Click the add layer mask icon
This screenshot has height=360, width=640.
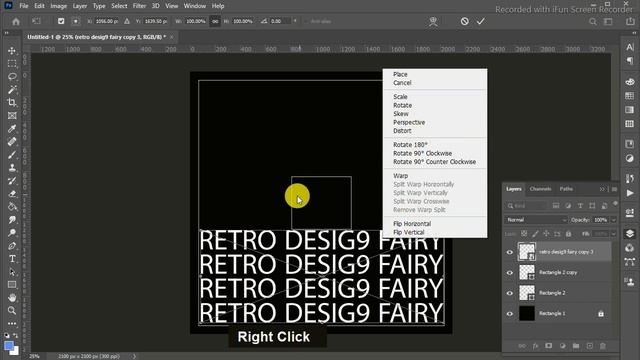pos(549,346)
